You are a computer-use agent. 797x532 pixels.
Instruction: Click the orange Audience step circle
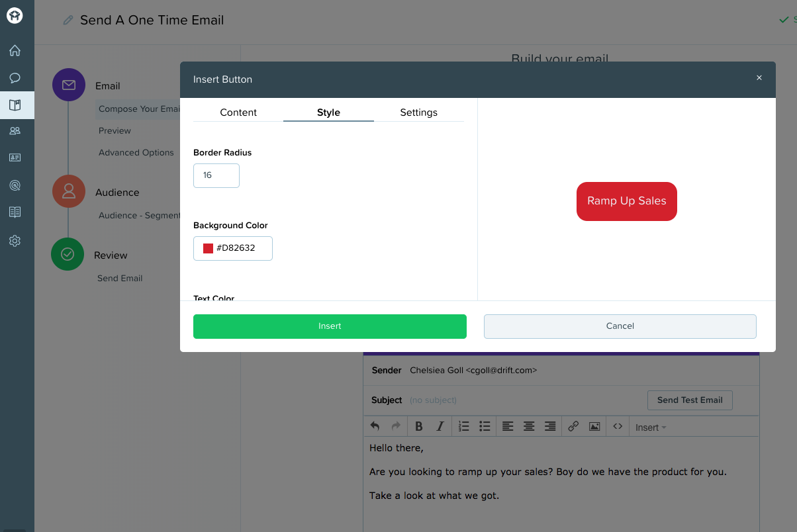[69, 192]
